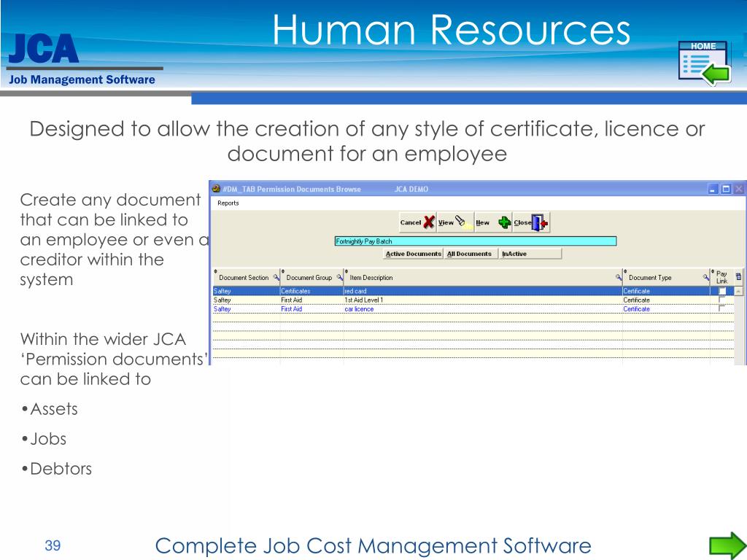747x560 pixels.
Task: Click the Document Group search icon
Action: (x=340, y=277)
